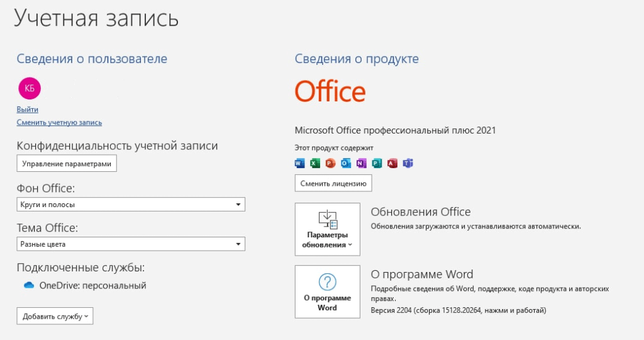Click OneDrive: персональный service entry
The width and height of the screenshot is (644, 340).
[x=85, y=285]
